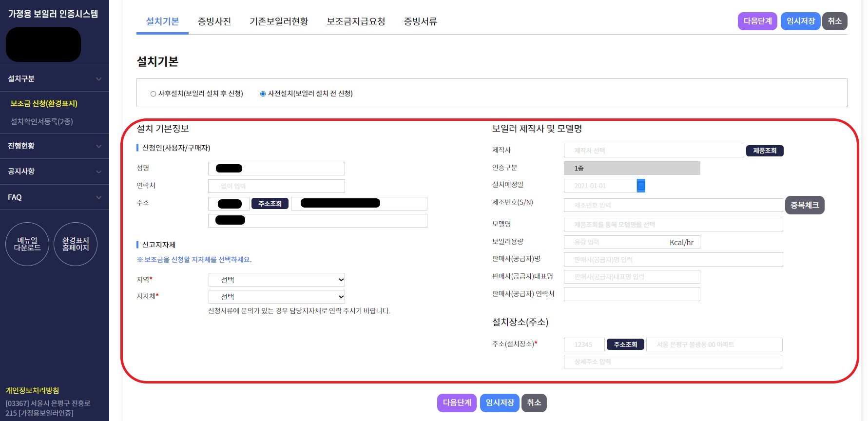868x421 pixels.
Task: Switch to the 증빙사진 tab
Action: coord(214,21)
